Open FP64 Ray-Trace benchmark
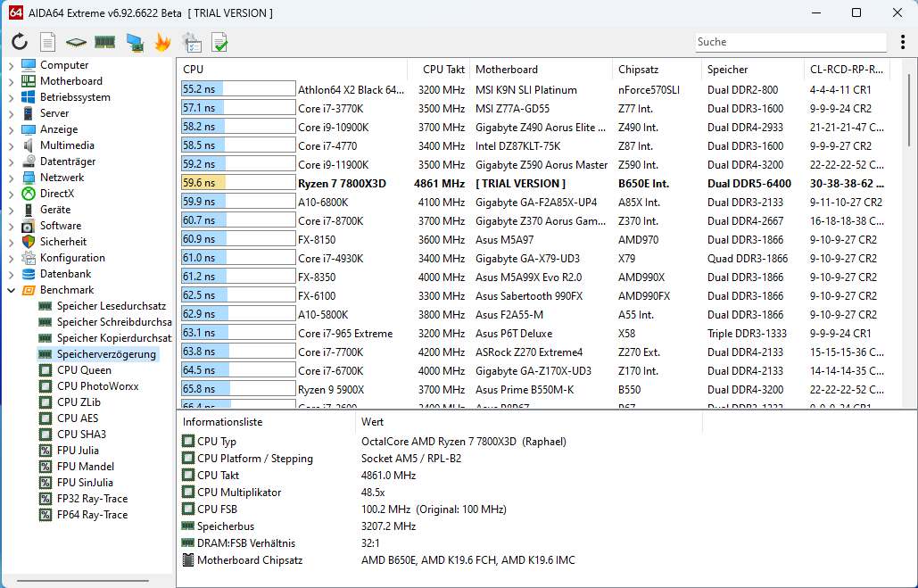918x588 pixels. [x=92, y=514]
